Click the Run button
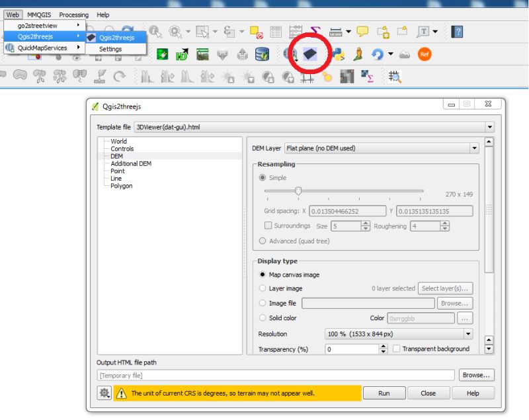 pos(384,393)
